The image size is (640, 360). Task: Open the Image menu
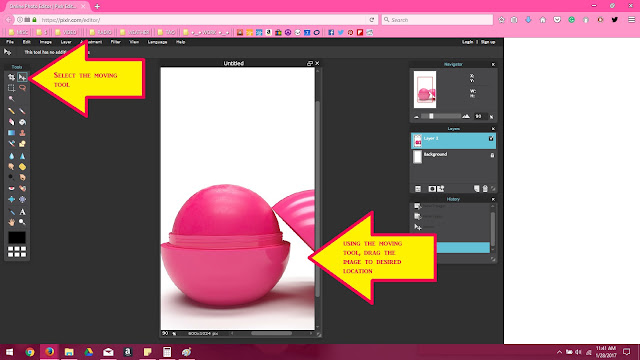(x=45, y=42)
